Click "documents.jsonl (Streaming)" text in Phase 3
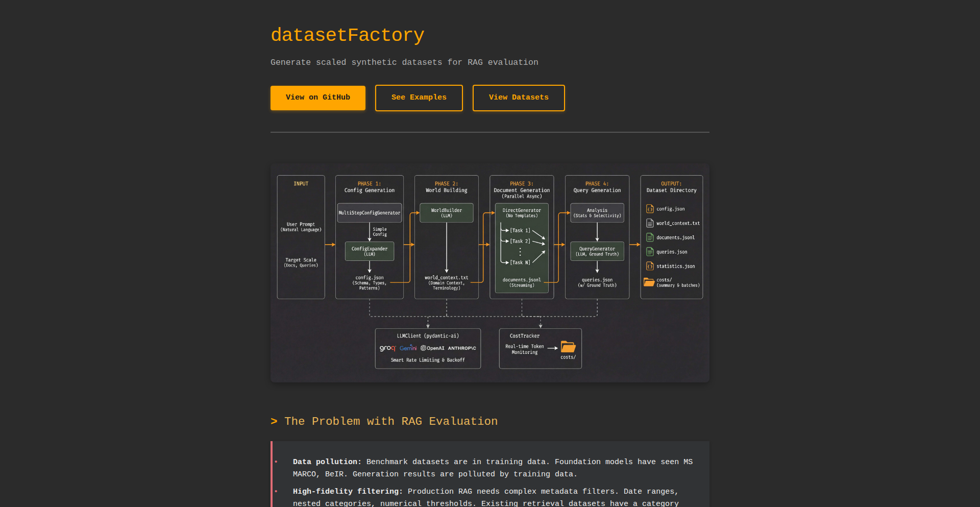Viewport: 980px width, 507px height. [522, 283]
